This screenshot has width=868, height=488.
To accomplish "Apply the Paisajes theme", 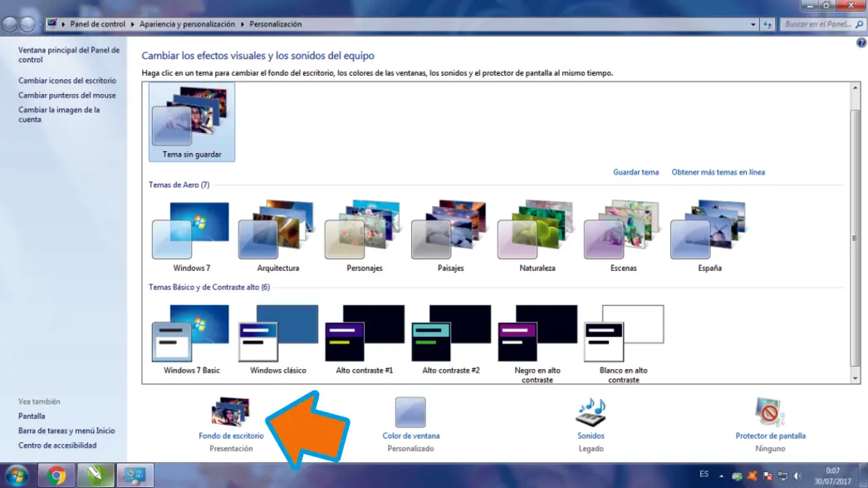I will click(x=450, y=237).
